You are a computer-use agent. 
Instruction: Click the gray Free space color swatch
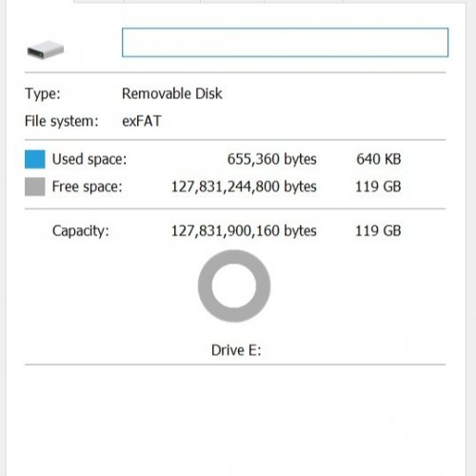35,187
